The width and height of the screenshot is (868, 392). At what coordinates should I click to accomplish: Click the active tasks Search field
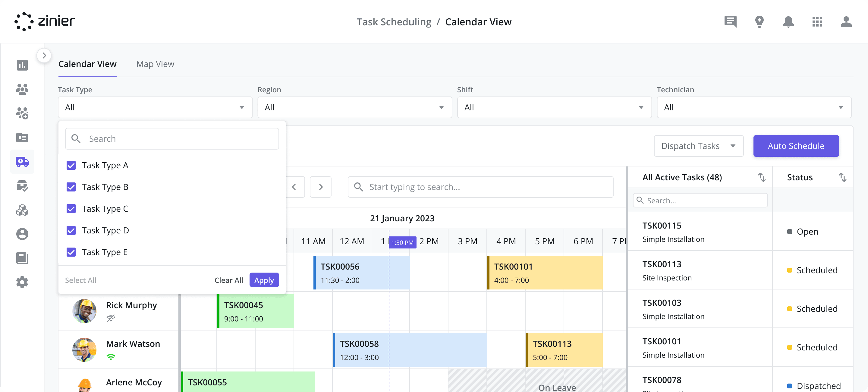click(x=700, y=200)
